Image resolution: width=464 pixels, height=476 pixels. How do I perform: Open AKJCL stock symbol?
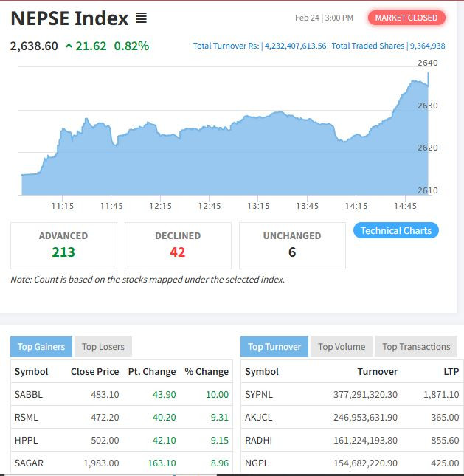coord(259,417)
